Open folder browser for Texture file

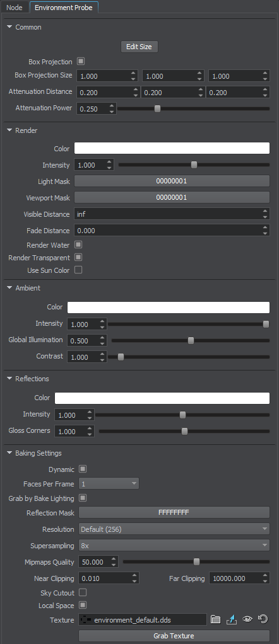click(216, 619)
